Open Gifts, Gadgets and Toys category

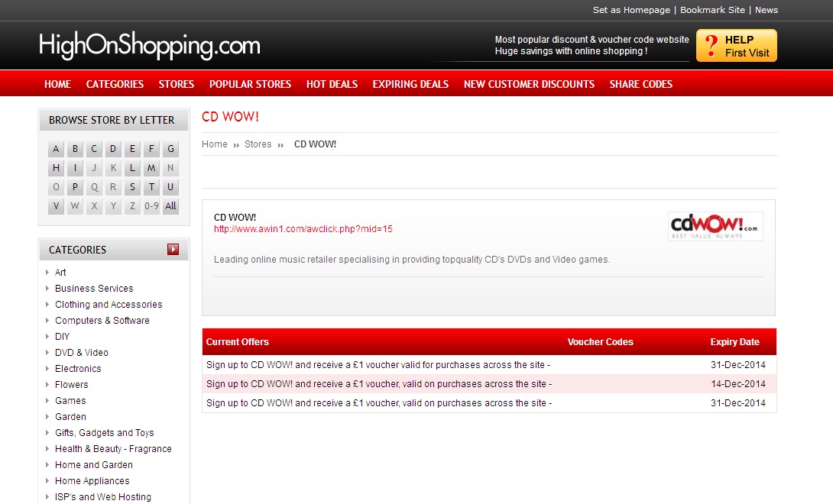104,433
